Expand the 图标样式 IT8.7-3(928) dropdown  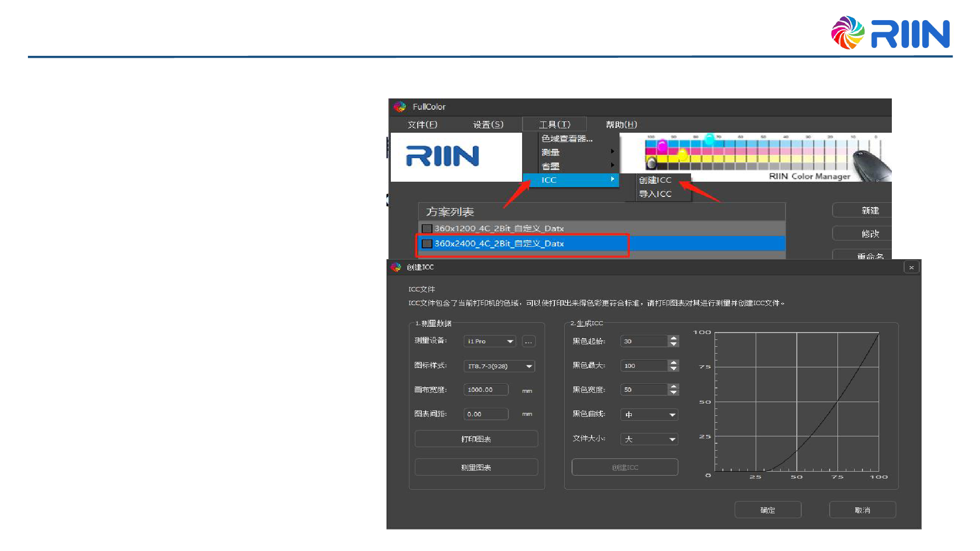click(499, 366)
